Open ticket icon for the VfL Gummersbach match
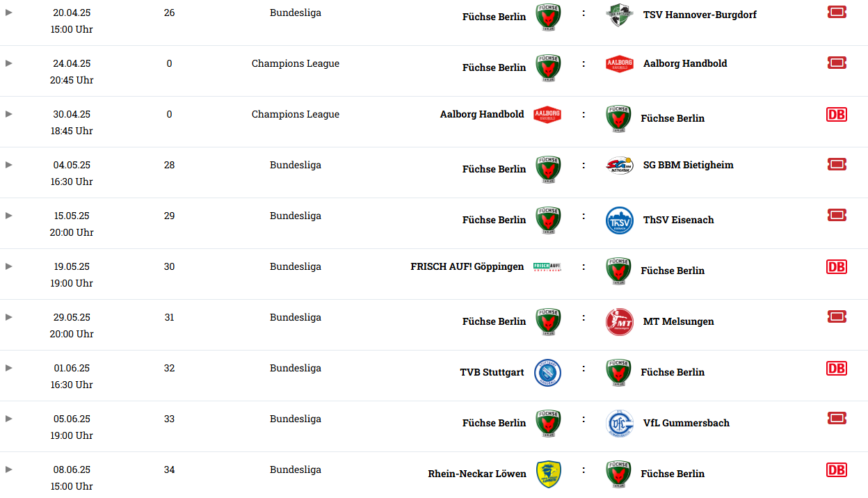The height and width of the screenshot is (498, 868). pos(836,418)
